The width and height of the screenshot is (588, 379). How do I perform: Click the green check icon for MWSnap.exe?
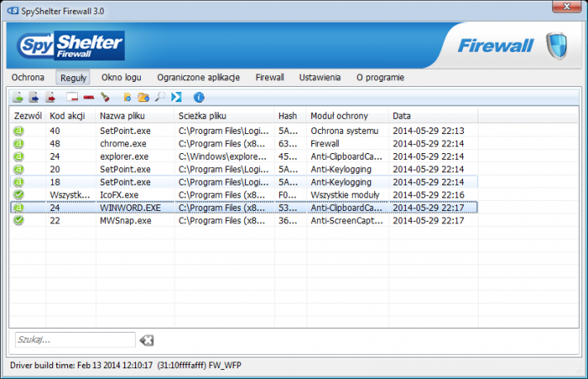19,220
